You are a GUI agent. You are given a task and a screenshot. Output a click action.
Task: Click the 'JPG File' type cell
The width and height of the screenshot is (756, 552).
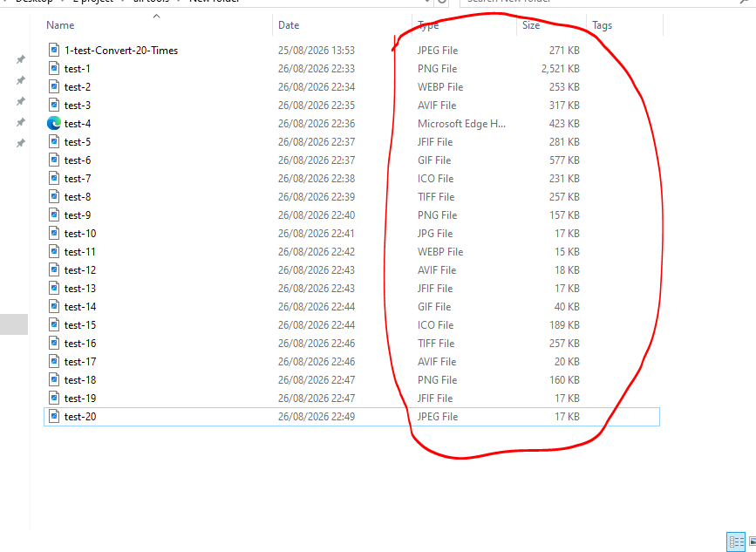click(435, 234)
